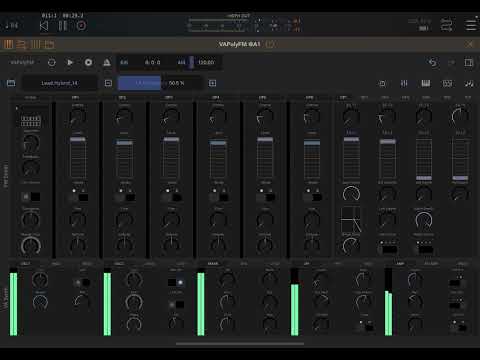
Task: Toggle the switch in bottom first effect section
Action: (x=82, y=282)
